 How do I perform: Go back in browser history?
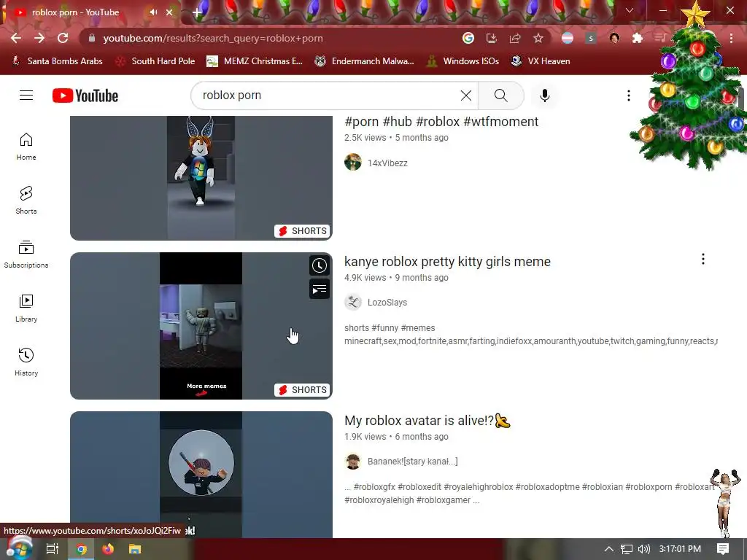click(x=16, y=38)
